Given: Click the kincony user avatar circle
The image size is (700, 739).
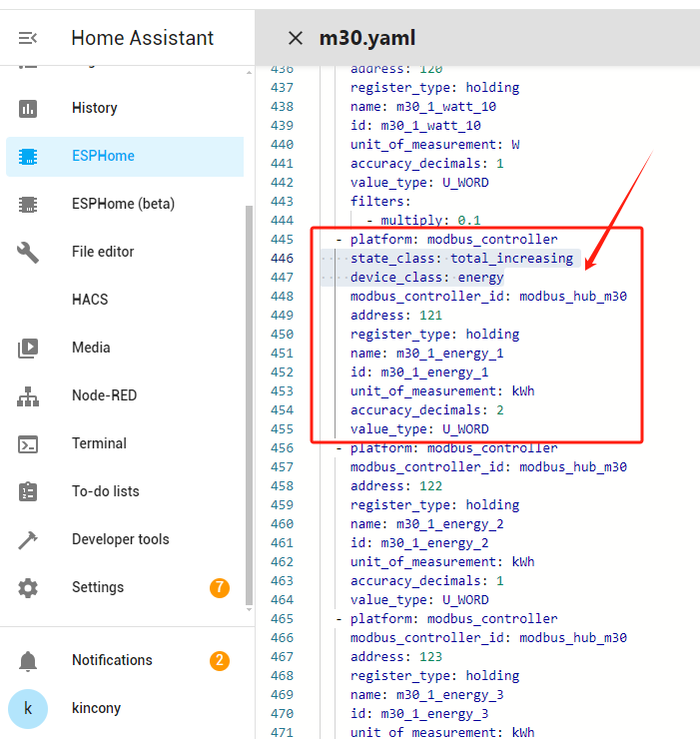Looking at the screenshot, I should coord(28,708).
